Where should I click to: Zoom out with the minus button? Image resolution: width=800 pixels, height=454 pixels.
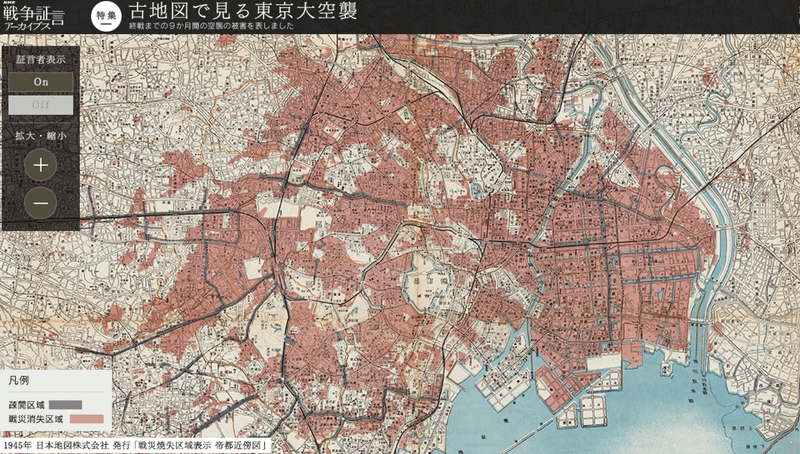tap(40, 203)
